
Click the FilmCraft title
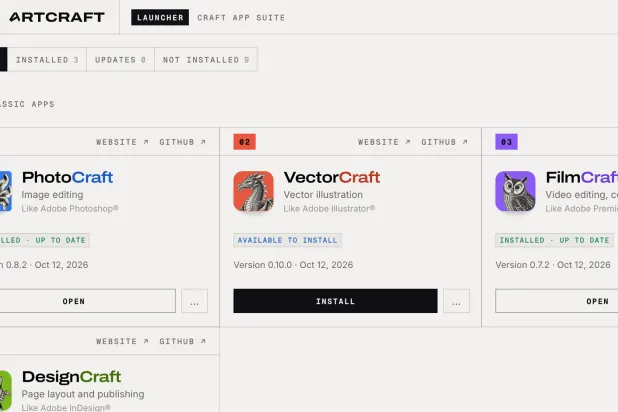[x=582, y=177]
